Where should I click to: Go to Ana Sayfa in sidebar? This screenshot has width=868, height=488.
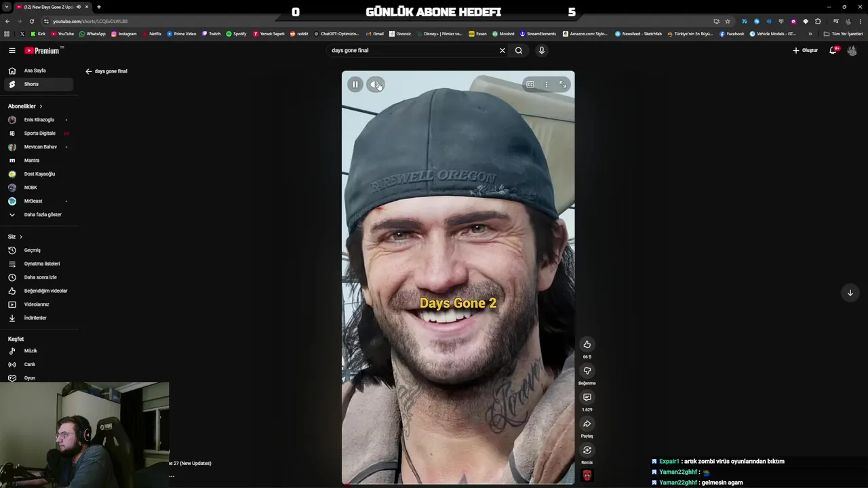(x=37, y=70)
